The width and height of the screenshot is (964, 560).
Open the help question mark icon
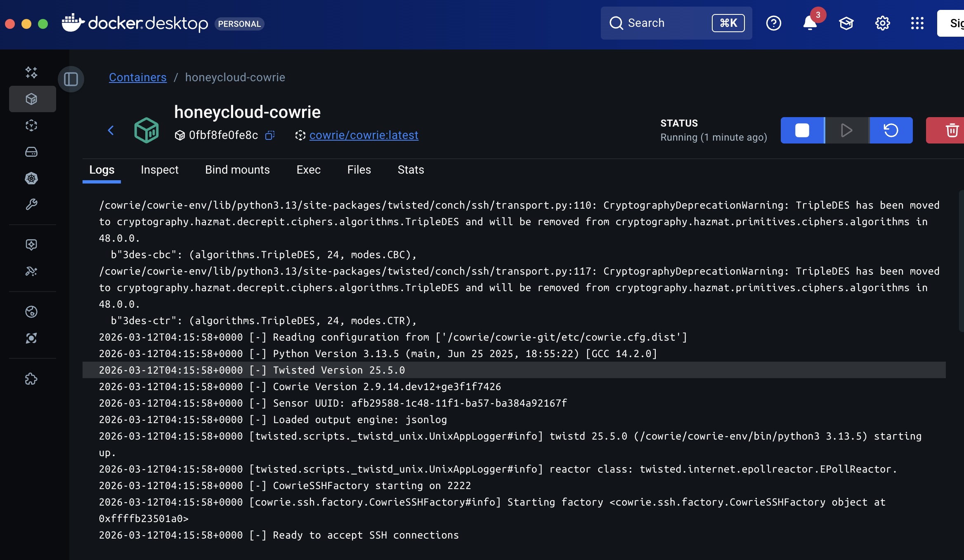click(x=774, y=23)
